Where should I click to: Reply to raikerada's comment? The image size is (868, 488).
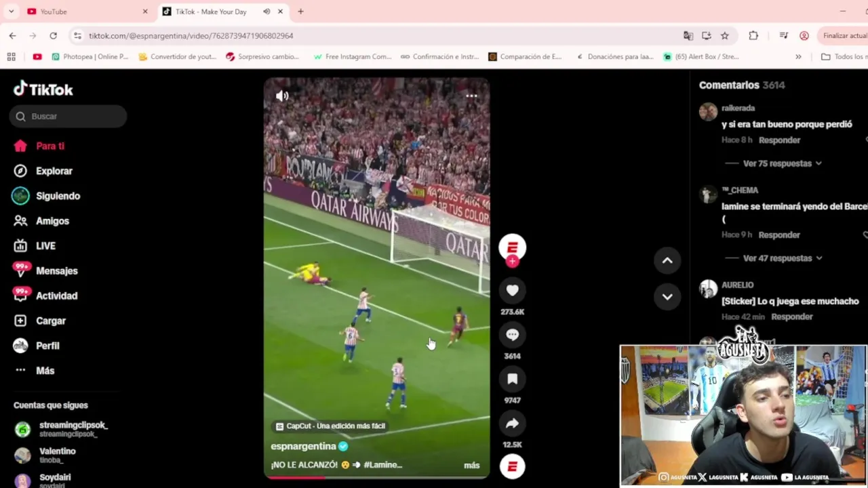[x=779, y=140]
